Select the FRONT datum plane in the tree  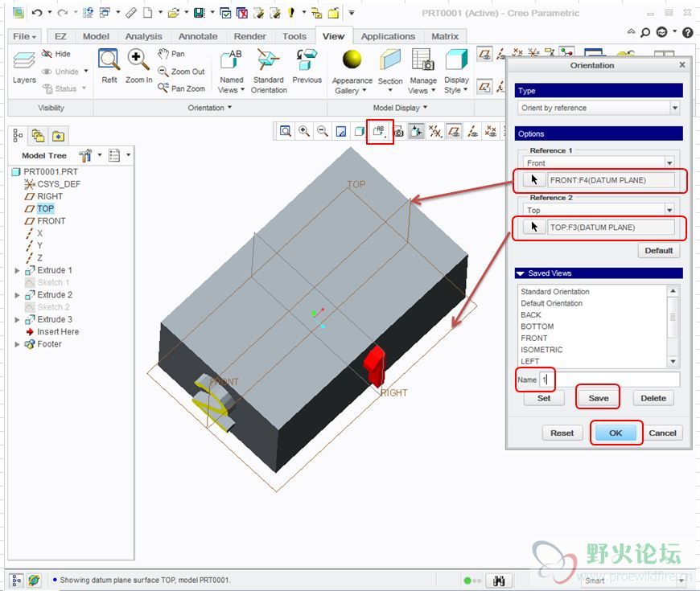(45, 221)
